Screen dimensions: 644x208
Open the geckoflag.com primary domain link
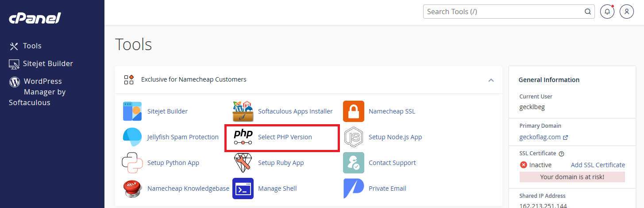click(x=540, y=137)
